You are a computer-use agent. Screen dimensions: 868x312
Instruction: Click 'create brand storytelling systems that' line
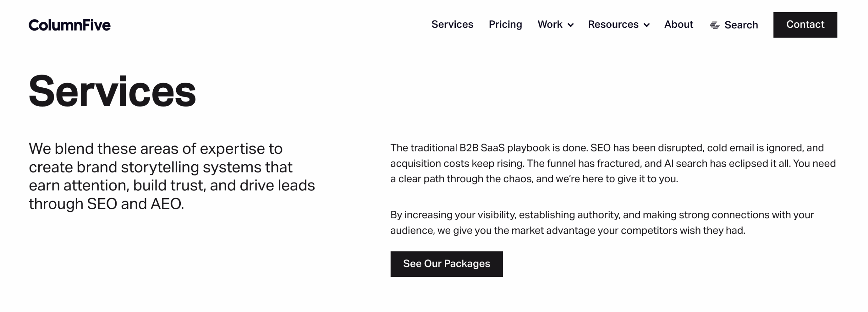(x=160, y=167)
